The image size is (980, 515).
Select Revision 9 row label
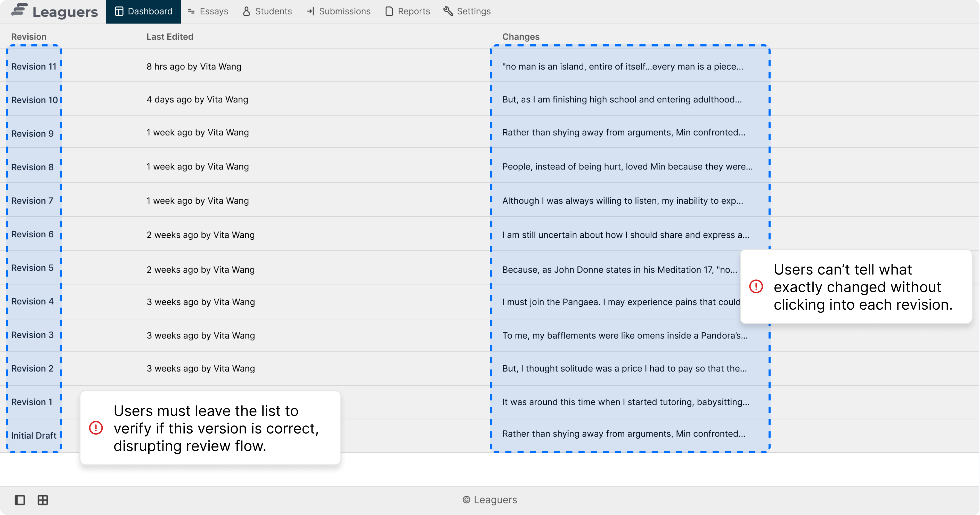pos(32,134)
